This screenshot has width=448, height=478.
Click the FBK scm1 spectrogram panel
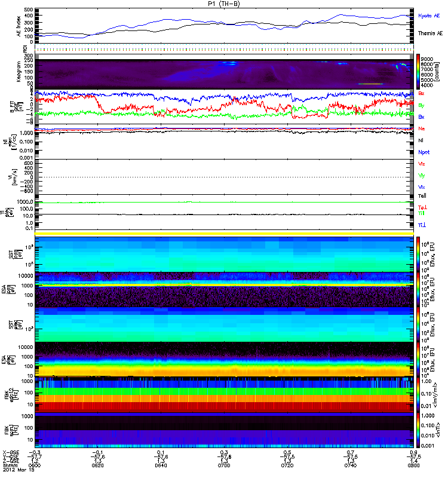tap(224, 430)
